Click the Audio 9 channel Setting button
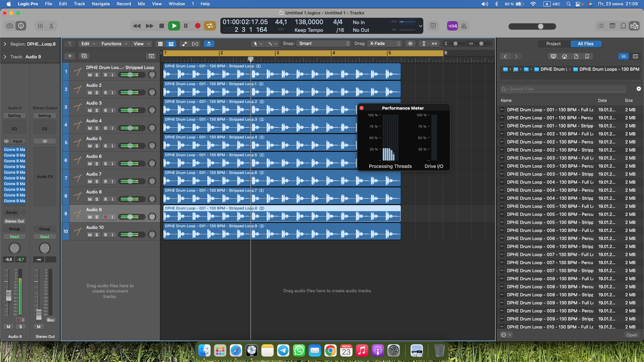 (14, 116)
